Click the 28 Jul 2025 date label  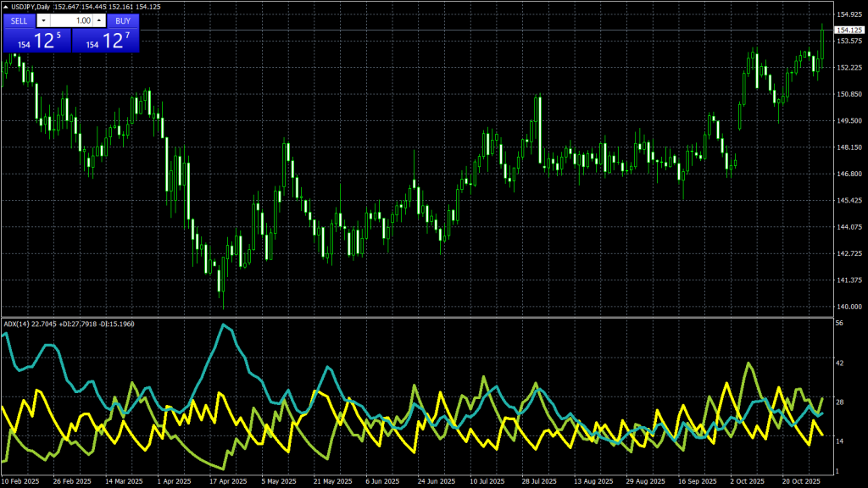pyautogui.click(x=539, y=480)
